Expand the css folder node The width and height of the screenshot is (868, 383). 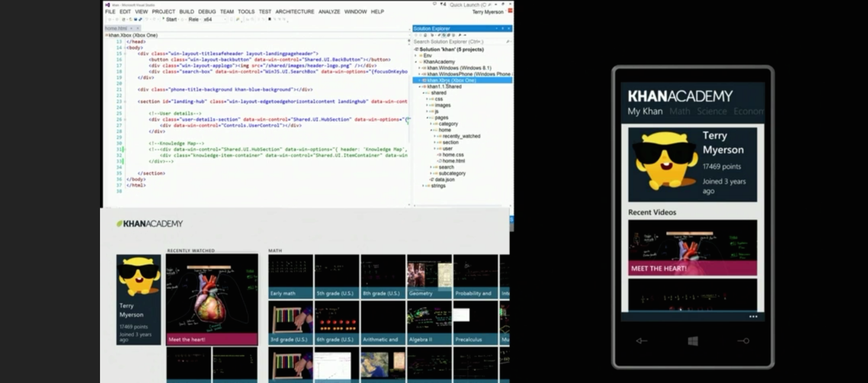427,99
